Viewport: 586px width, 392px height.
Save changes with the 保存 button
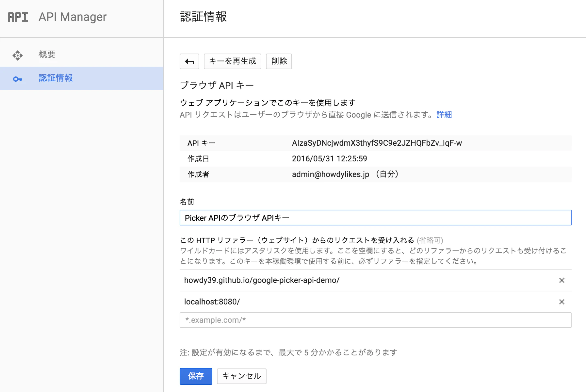pyautogui.click(x=196, y=376)
